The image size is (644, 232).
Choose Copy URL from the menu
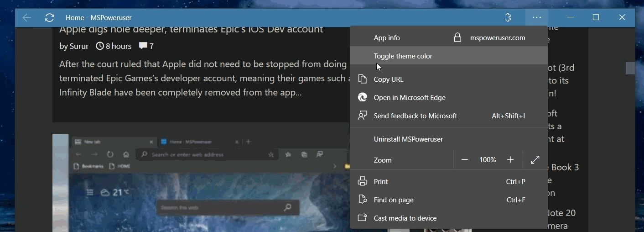449,79
